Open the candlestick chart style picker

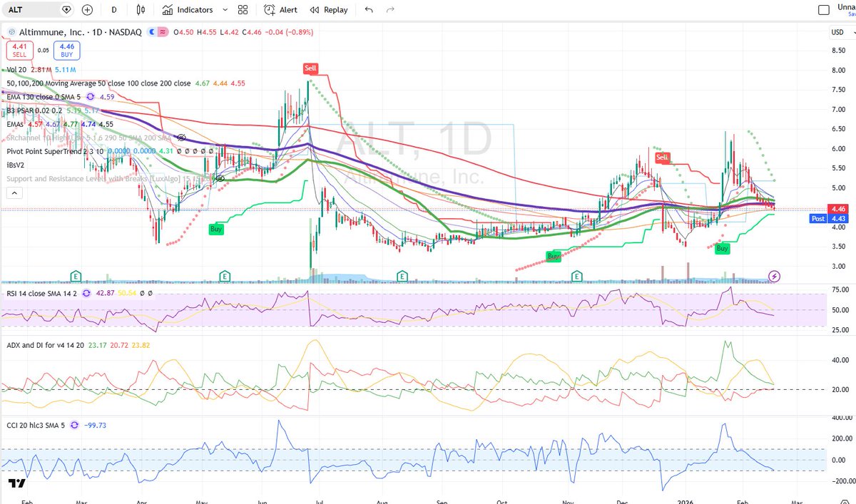pos(141,10)
